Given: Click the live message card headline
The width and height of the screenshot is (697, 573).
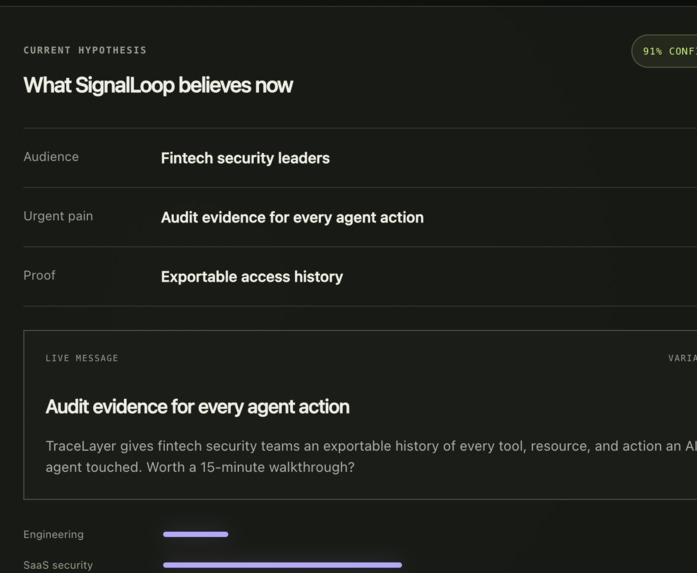Looking at the screenshot, I should 198,407.
